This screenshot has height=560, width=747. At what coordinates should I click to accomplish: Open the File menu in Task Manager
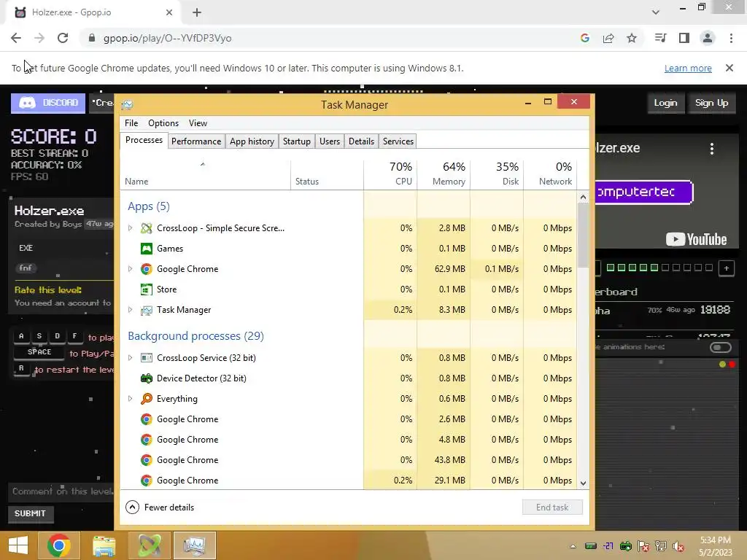click(131, 123)
